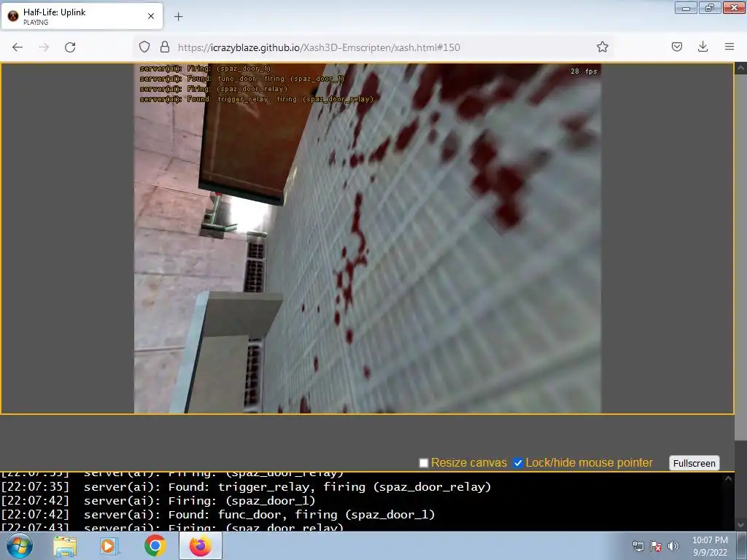This screenshot has width=747, height=560.
Task: Open Action Center flag icon
Action: pos(656,546)
